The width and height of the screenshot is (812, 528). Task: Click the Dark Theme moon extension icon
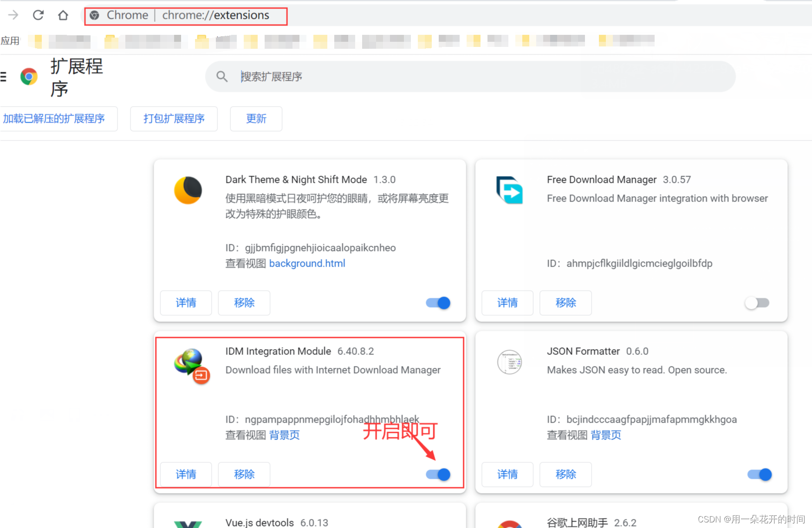point(188,190)
